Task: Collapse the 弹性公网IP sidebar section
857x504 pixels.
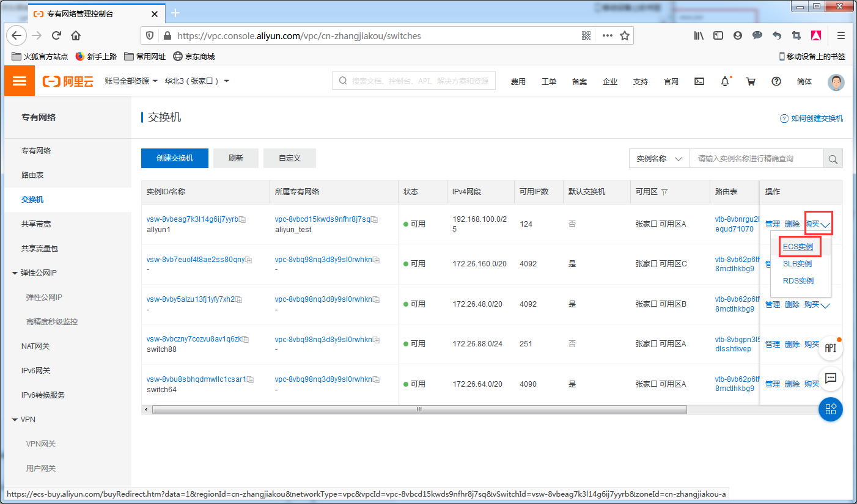Action: (15, 273)
